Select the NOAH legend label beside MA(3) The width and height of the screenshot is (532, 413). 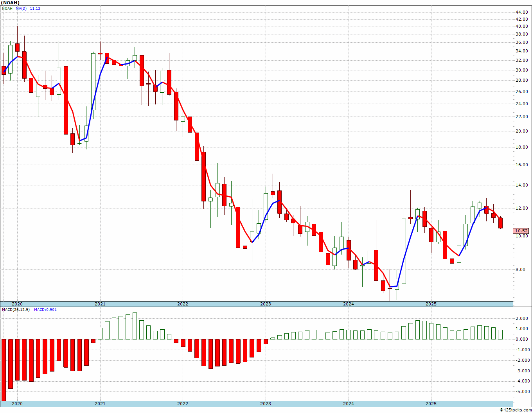(7, 9)
